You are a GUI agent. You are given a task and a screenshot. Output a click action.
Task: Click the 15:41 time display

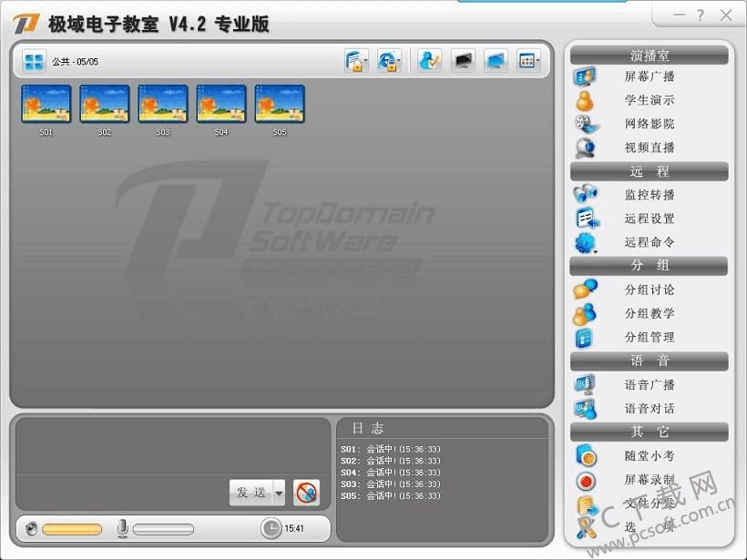point(294,528)
